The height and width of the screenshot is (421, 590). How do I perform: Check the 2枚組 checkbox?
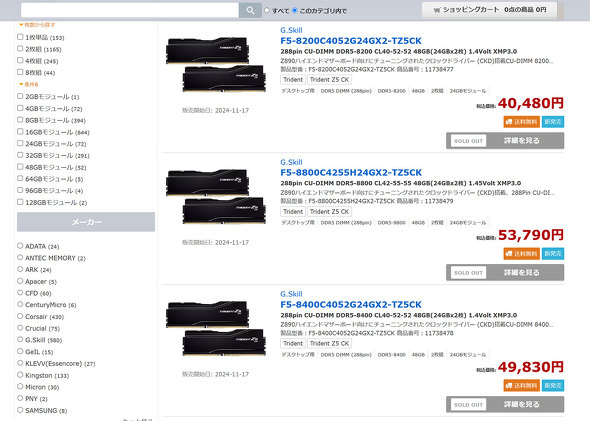[20, 49]
